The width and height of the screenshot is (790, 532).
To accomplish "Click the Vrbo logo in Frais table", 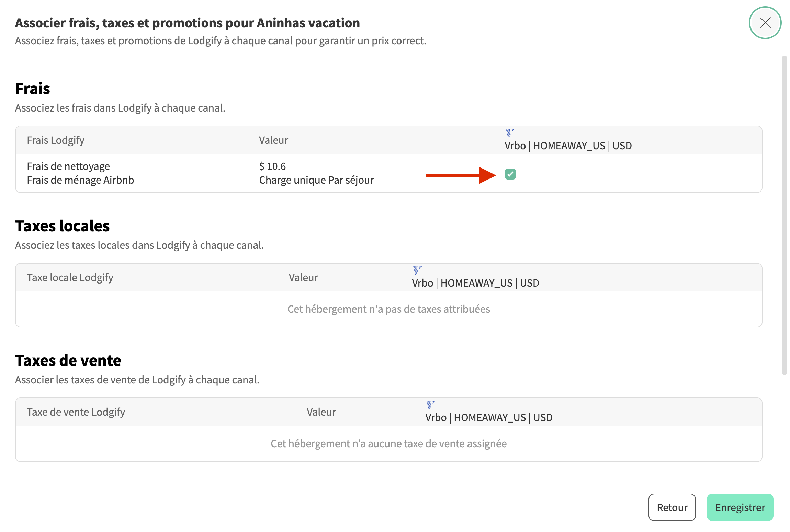I will 510,133.
